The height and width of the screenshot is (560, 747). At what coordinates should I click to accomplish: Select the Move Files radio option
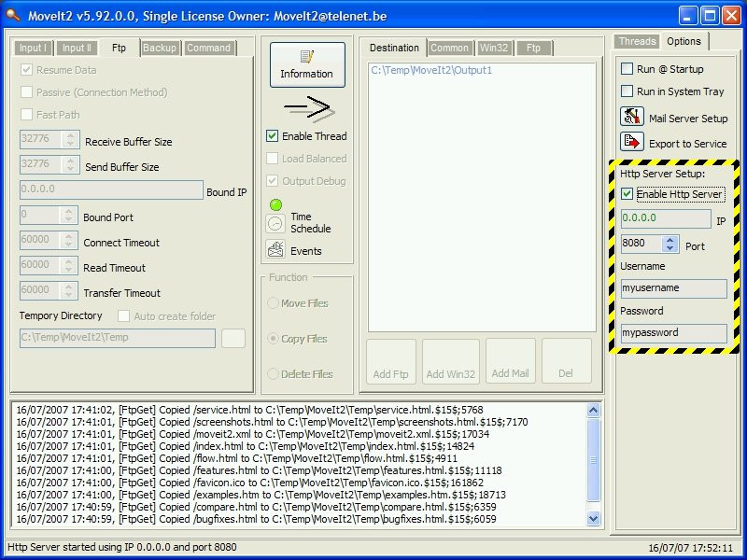(x=273, y=302)
